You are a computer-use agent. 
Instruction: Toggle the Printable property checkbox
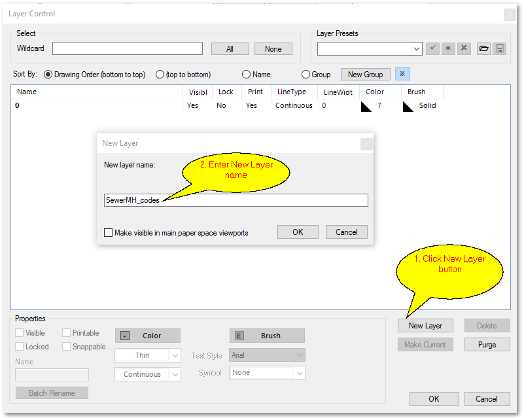point(67,333)
